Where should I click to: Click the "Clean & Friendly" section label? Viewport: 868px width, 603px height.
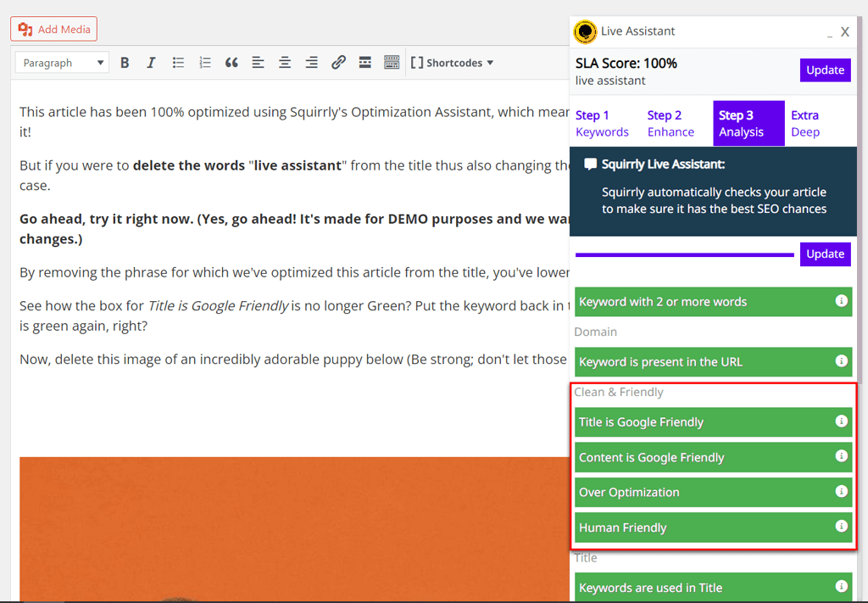tap(618, 392)
